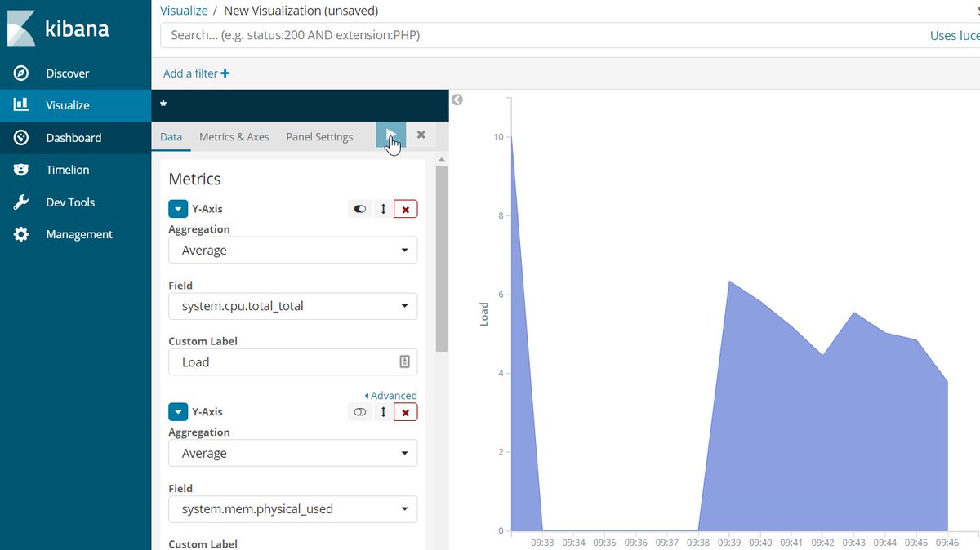Viewport: 980px width, 550px height.
Task: Collapse the first Y-Axis metric panel
Action: click(178, 209)
